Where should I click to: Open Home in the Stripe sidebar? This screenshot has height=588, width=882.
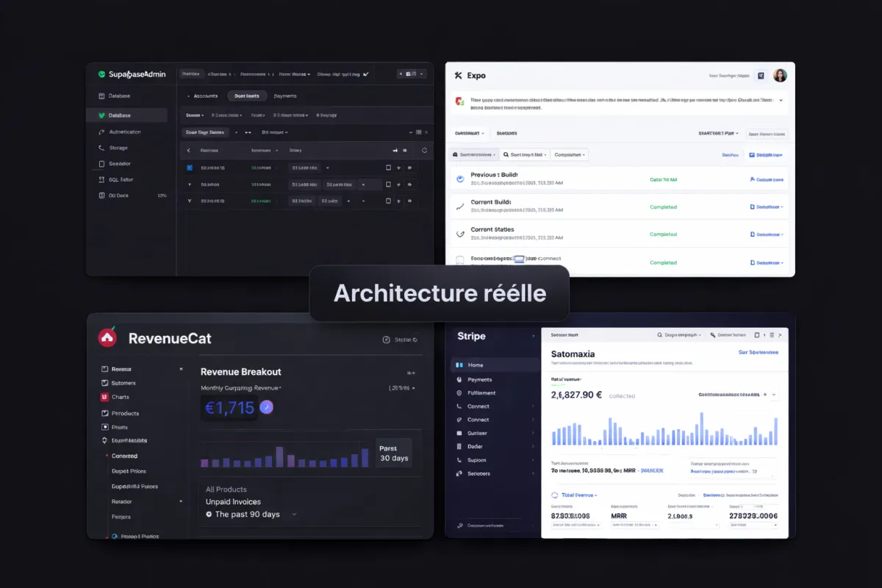(x=494, y=365)
